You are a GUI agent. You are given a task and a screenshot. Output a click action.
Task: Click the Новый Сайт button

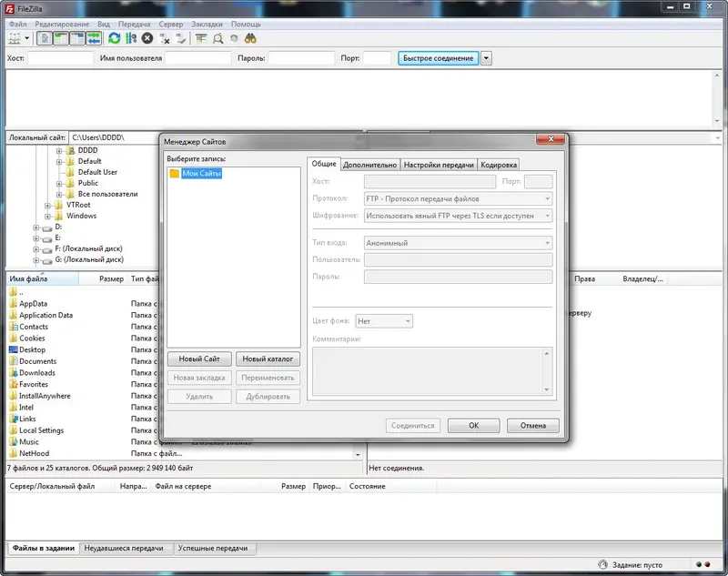point(199,359)
